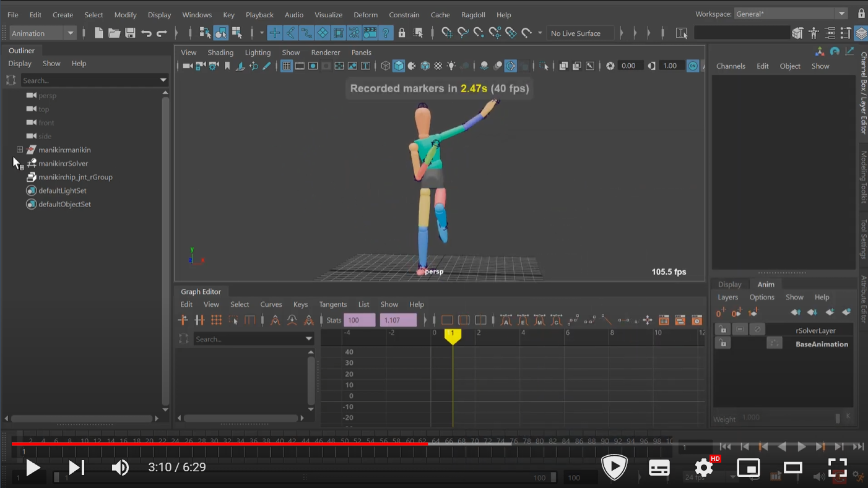Select manikin:rSolver in the Outliner
This screenshot has height=488, width=868.
pyautogui.click(x=63, y=163)
